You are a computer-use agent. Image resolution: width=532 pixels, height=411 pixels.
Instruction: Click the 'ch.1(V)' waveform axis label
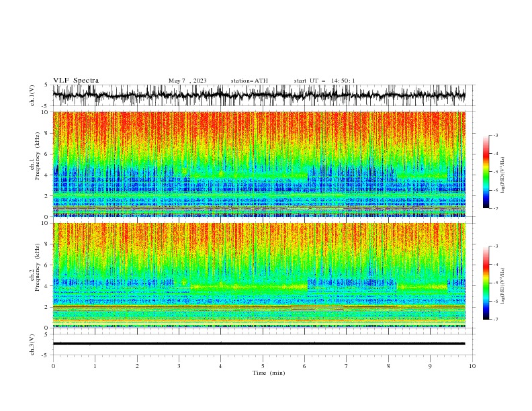click(x=32, y=95)
